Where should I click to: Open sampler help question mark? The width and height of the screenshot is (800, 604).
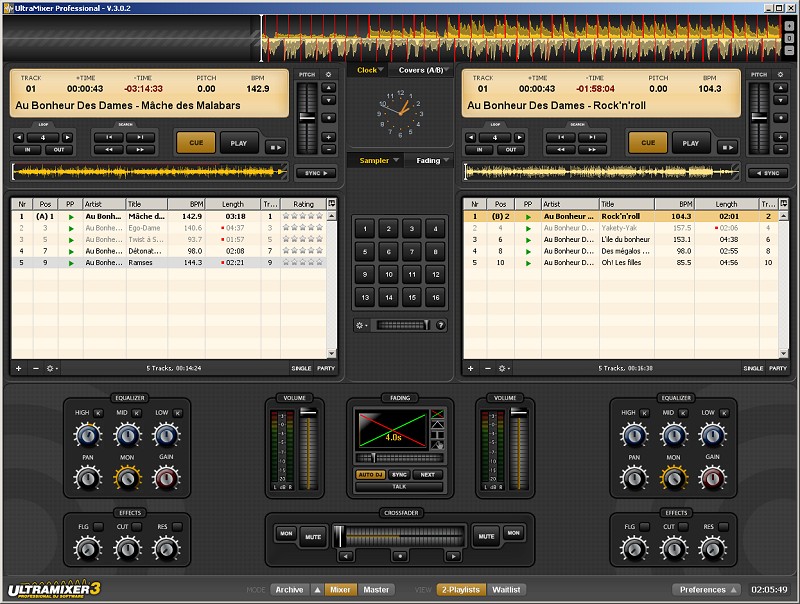pos(441,325)
